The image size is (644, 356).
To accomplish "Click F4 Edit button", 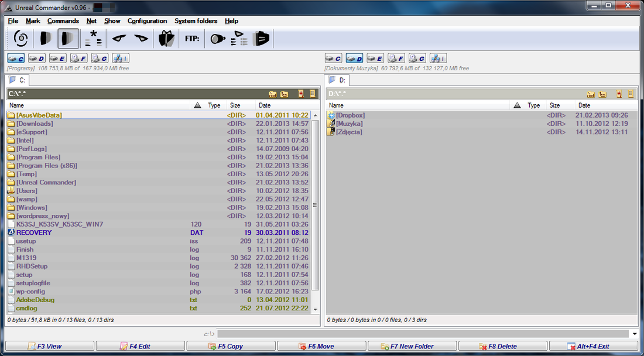I will [141, 346].
